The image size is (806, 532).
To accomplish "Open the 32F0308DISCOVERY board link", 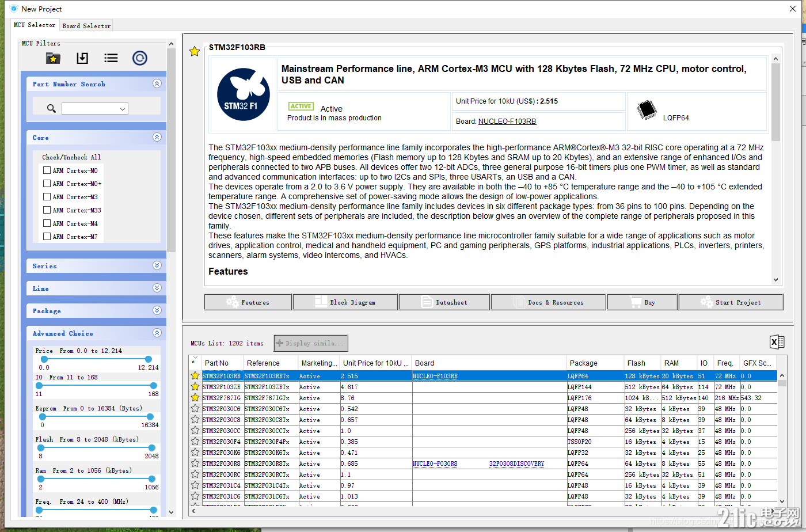I will [516, 463].
